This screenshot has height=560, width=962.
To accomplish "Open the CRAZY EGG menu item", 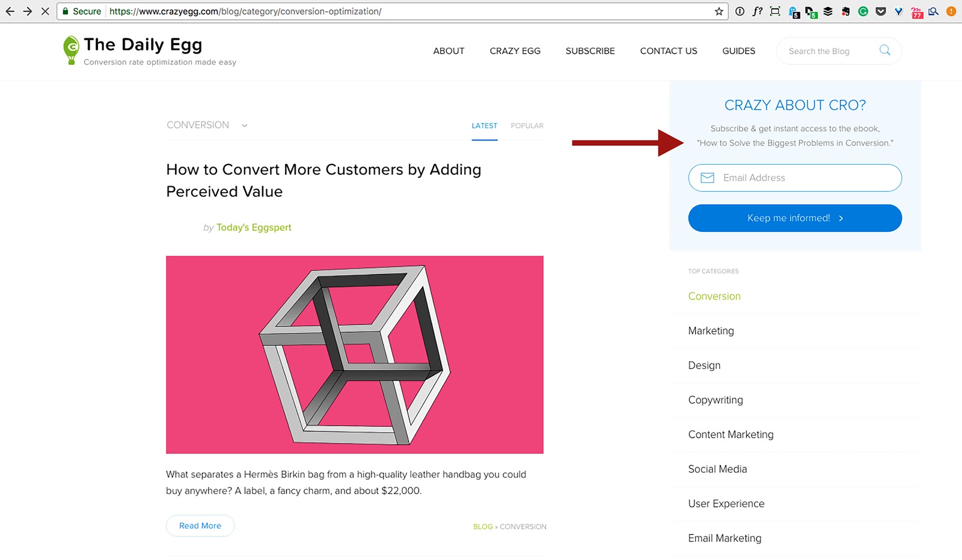I will pos(515,51).
